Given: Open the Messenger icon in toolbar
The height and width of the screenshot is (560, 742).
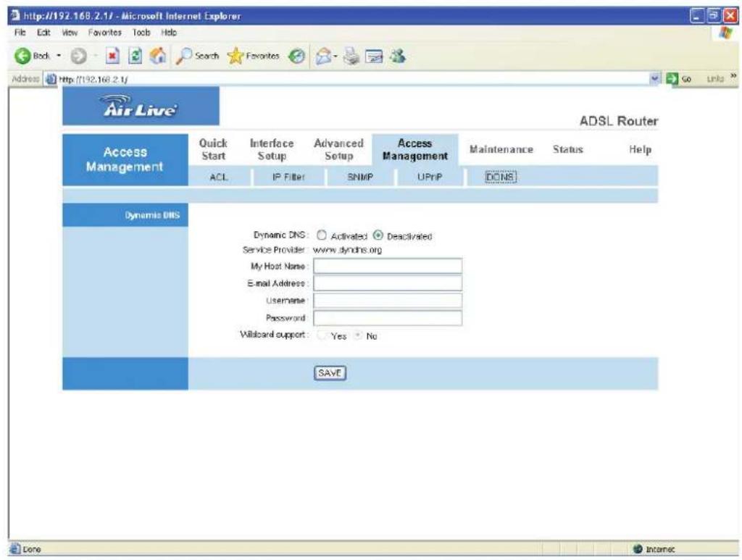Looking at the screenshot, I should tap(397, 57).
